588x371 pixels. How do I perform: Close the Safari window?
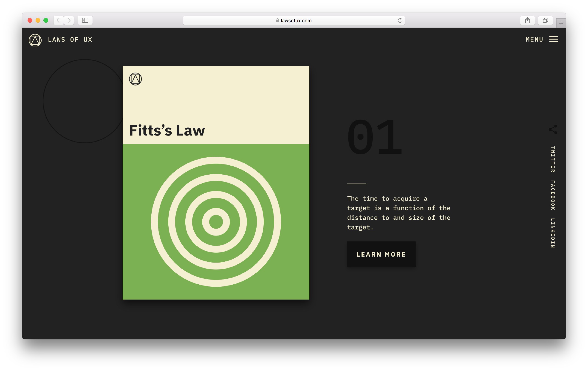[x=30, y=20]
